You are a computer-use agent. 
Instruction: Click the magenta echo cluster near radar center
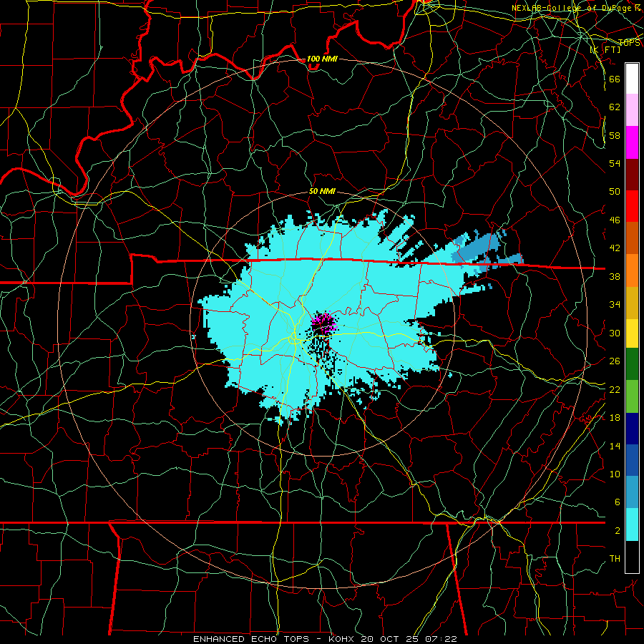(324, 323)
